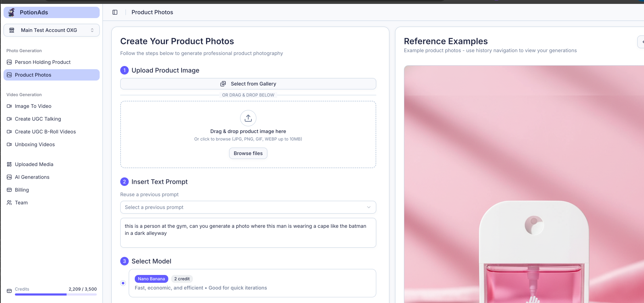Open the Main Test Account OXG switcher
The width and height of the screenshot is (644, 303).
click(x=51, y=30)
